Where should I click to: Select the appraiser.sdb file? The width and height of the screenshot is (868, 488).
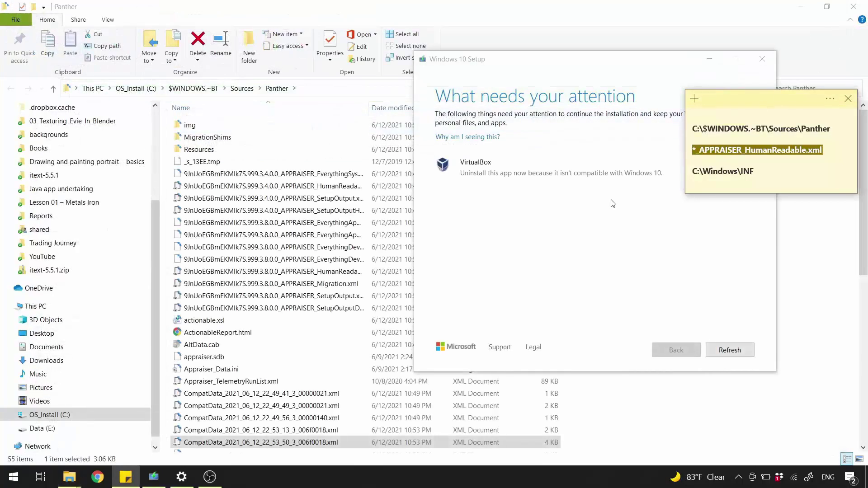click(204, 357)
